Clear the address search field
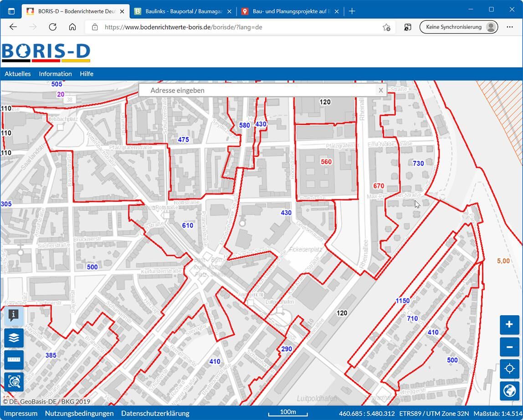Screen dimensions: 523x420 coord(380,90)
